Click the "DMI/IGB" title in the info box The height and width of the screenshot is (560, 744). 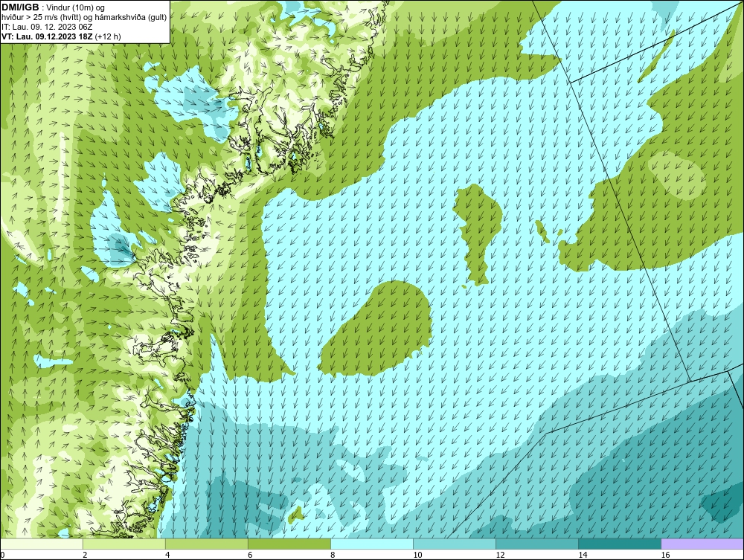click(20, 7)
